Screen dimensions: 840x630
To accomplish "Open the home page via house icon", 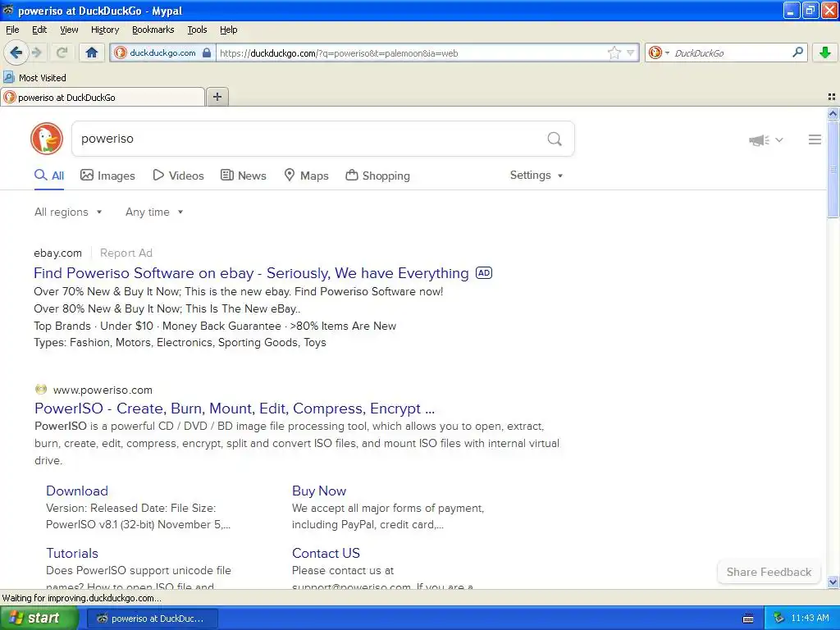I will 92,52.
